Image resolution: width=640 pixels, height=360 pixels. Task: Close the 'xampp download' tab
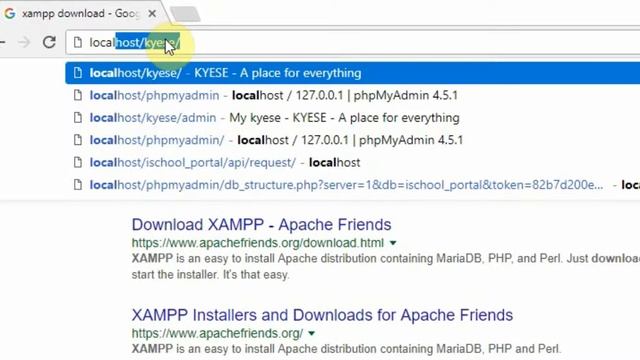(152, 13)
